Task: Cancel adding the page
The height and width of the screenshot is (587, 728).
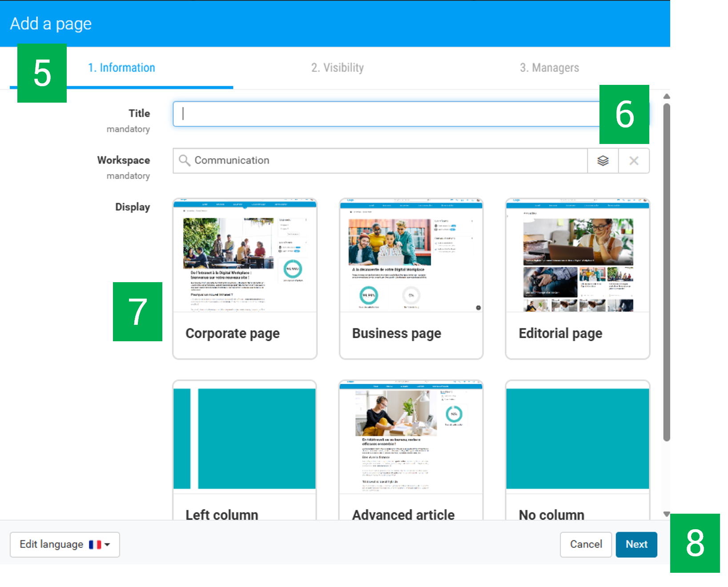Action: pos(586,544)
